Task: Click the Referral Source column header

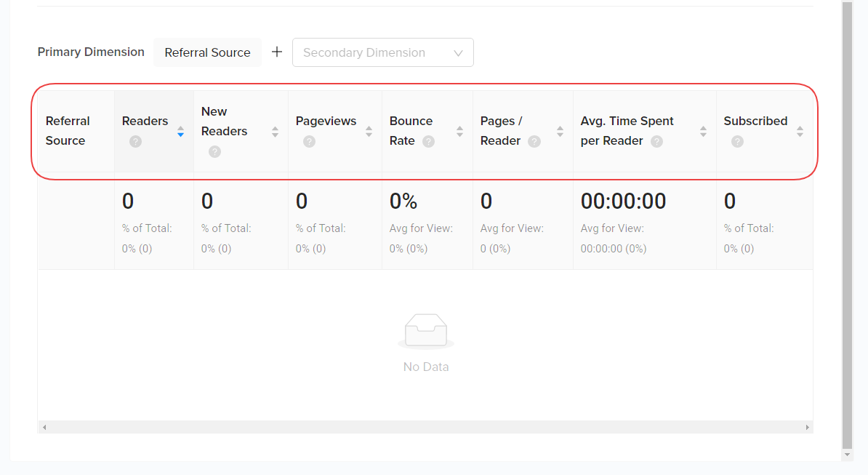Action: pyautogui.click(x=68, y=131)
